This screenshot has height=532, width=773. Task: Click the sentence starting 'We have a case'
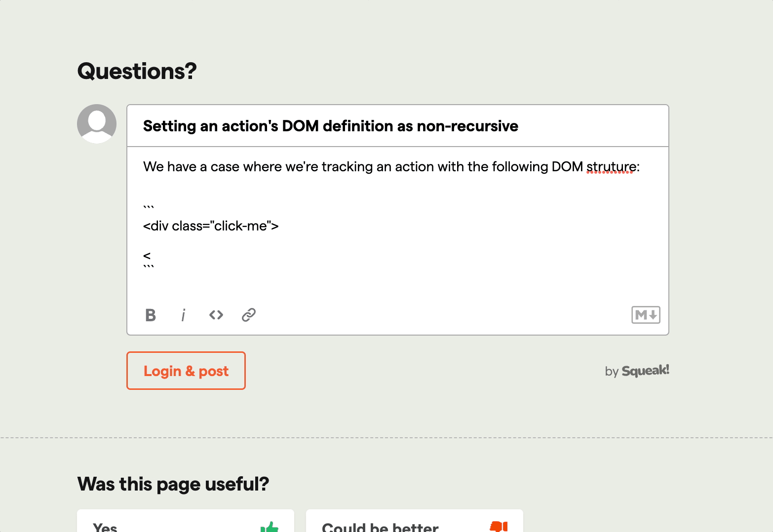pyautogui.click(x=391, y=167)
